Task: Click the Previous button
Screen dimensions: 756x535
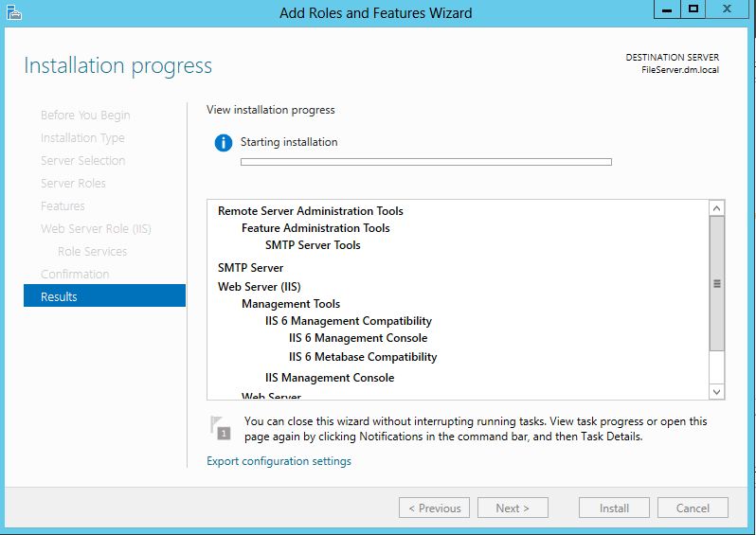Action: (x=435, y=508)
